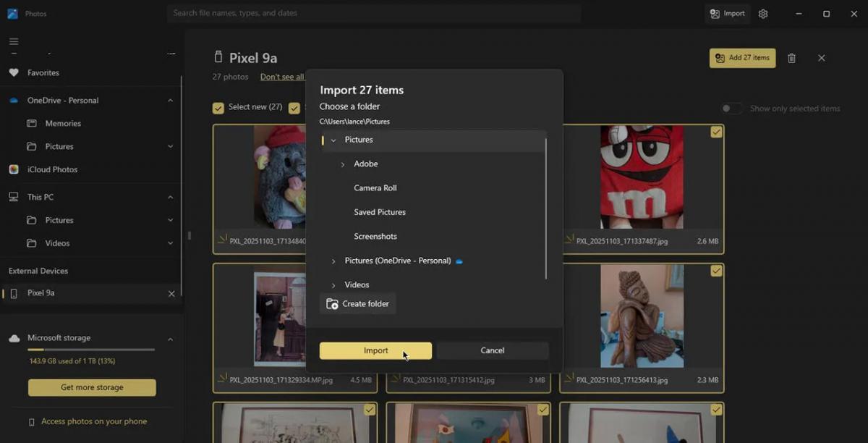Viewport: 868px width, 443px height.
Task: Collapse the Pictures folder tree node
Action: click(x=333, y=140)
